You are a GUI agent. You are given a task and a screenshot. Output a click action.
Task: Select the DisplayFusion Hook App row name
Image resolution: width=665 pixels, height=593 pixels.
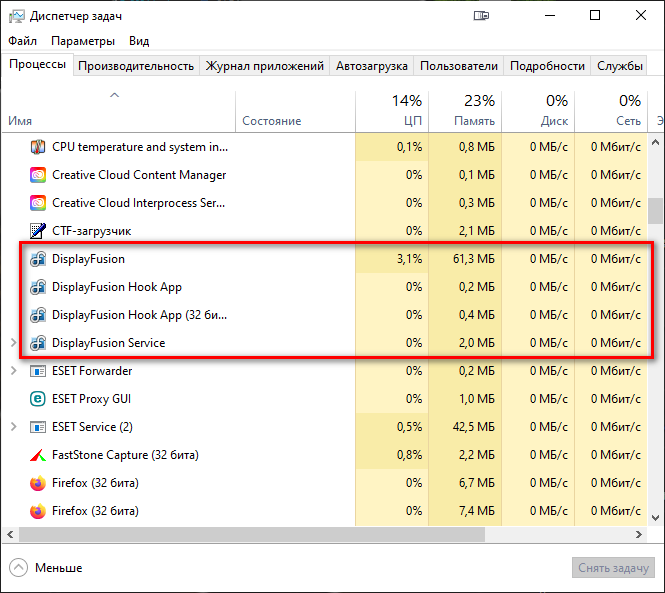(117, 287)
